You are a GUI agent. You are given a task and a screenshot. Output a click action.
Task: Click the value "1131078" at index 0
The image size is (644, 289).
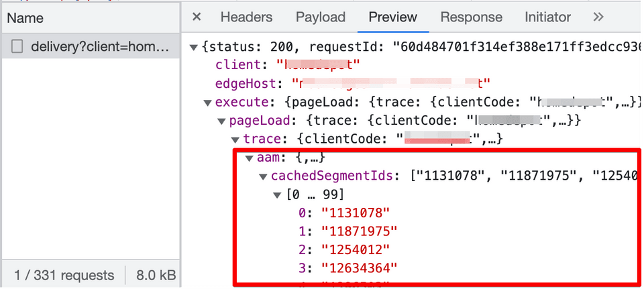(355, 213)
